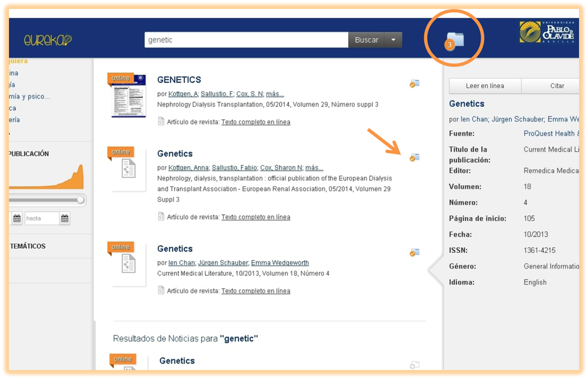The width and height of the screenshot is (588, 379).
Task: Unsave the first GENETICS result via folder icon
Action: (414, 84)
